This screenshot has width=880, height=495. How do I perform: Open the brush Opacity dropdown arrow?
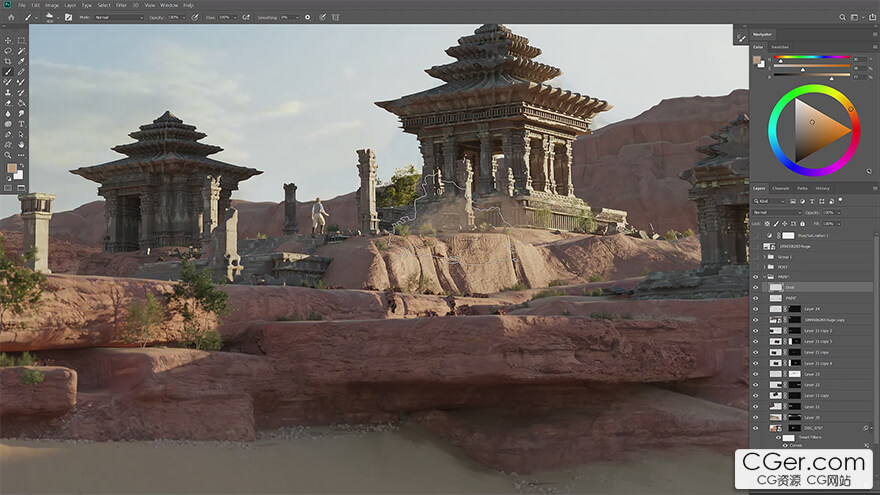click(184, 17)
